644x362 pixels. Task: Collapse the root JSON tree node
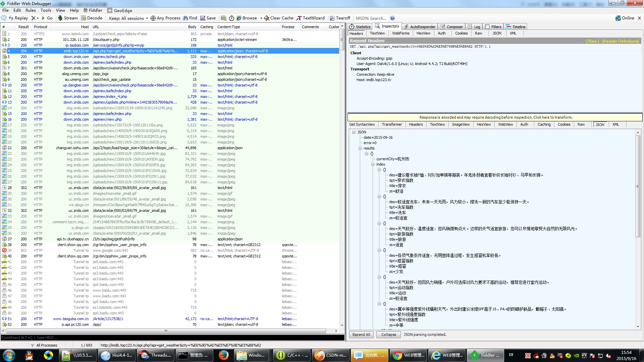coord(354,132)
